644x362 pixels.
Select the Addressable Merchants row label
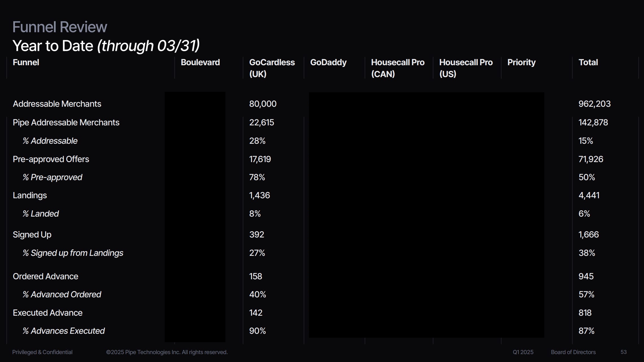click(x=57, y=104)
